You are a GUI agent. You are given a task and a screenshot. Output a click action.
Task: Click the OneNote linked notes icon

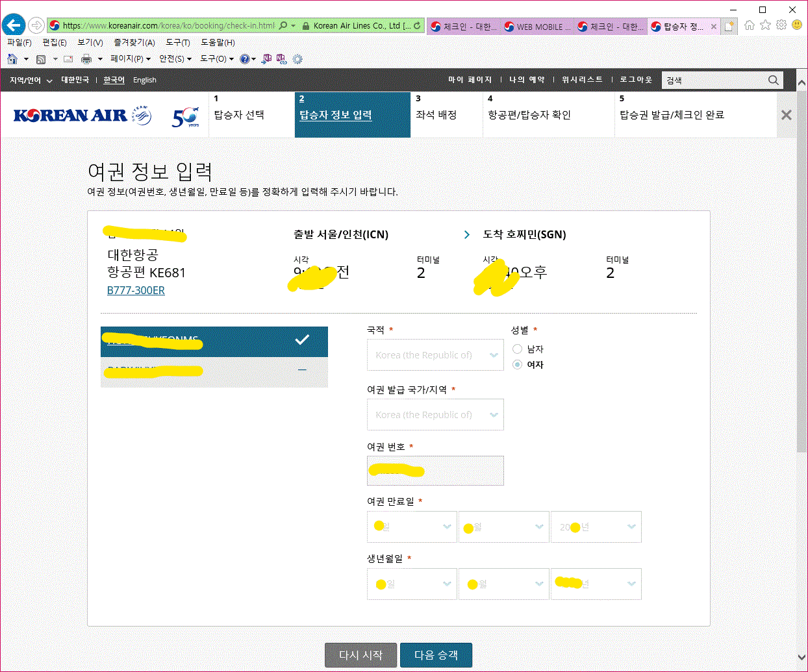(281, 59)
